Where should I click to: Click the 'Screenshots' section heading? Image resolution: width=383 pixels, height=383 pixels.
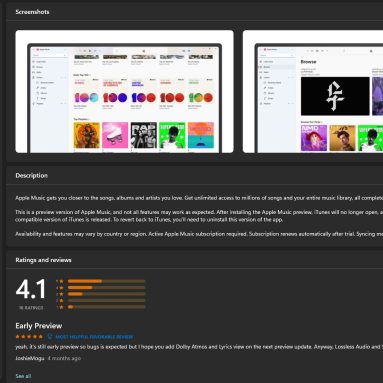(32, 12)
